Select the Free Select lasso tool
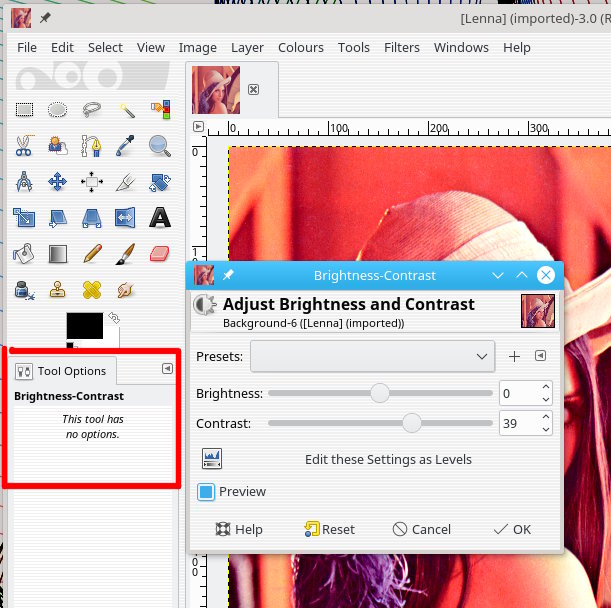 tap(92, 110)
